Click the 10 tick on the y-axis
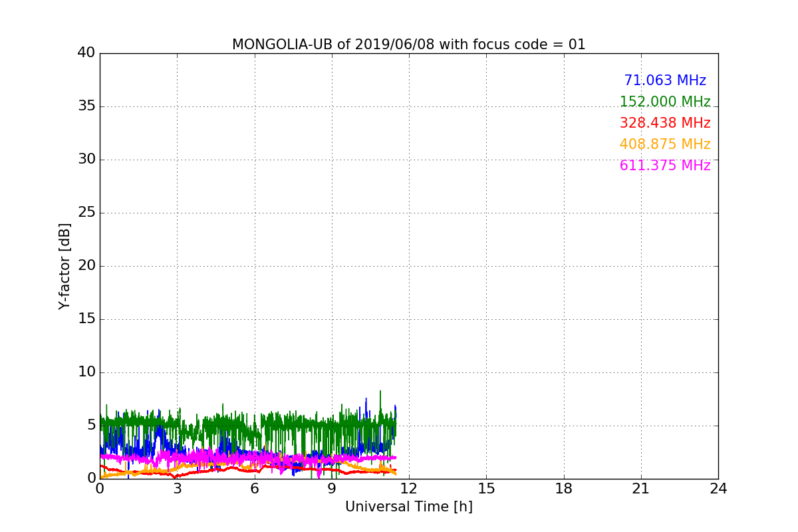The height and width of the screenshot is (532, 798). tap(86, 372)
